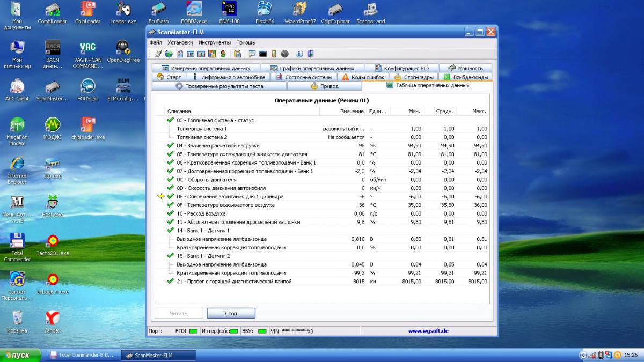The image size is (644, 362).
Task: Select the Таблица оперативных данных tab
Action: coord(427,85)
